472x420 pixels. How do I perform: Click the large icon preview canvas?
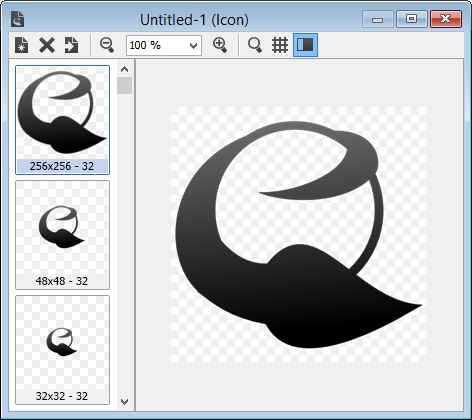coord(299,235)
